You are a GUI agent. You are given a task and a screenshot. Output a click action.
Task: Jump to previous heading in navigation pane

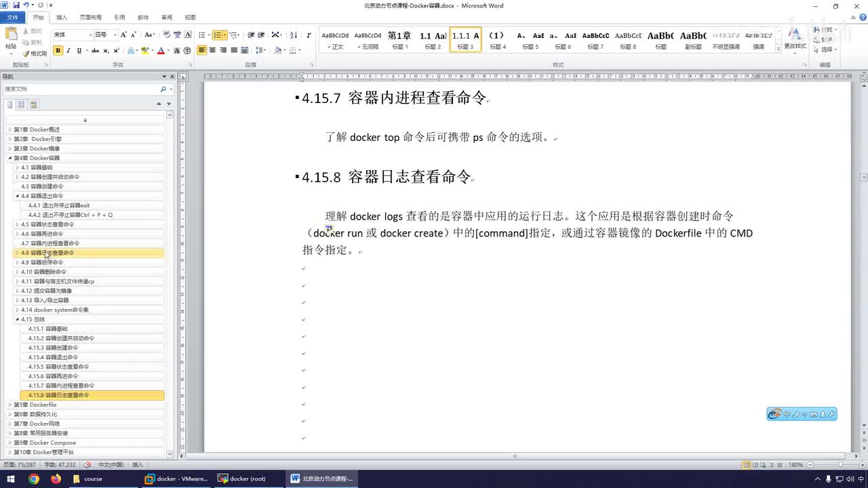(x=159, y=104)
